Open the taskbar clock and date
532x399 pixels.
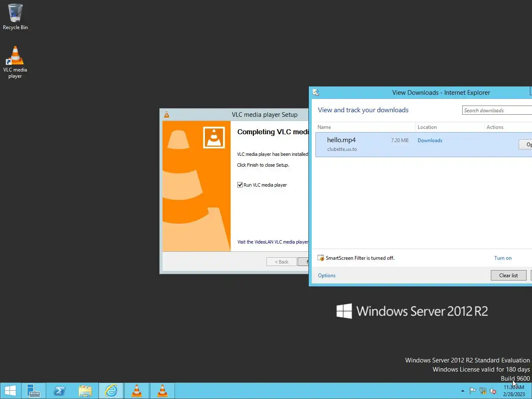pos(514,391)
